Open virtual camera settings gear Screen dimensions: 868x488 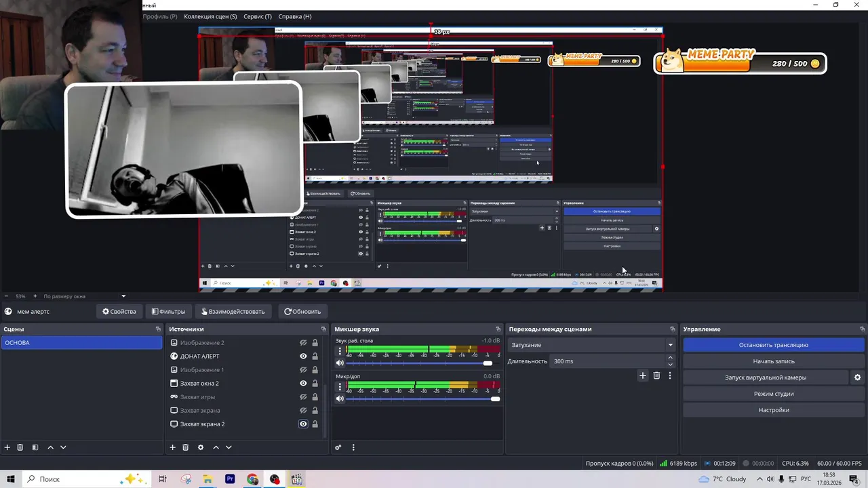pos(857,378)
